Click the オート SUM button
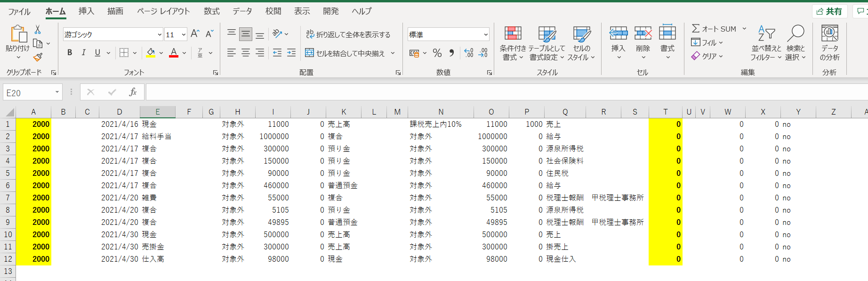 pyautogui.click(x=714, y=29)
